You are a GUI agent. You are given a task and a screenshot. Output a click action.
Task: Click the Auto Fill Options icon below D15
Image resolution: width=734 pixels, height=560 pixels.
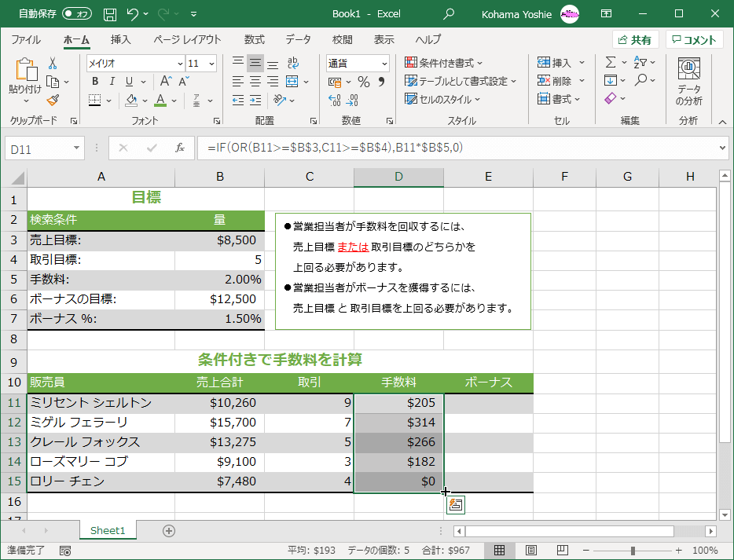click(x=456, y=505)
